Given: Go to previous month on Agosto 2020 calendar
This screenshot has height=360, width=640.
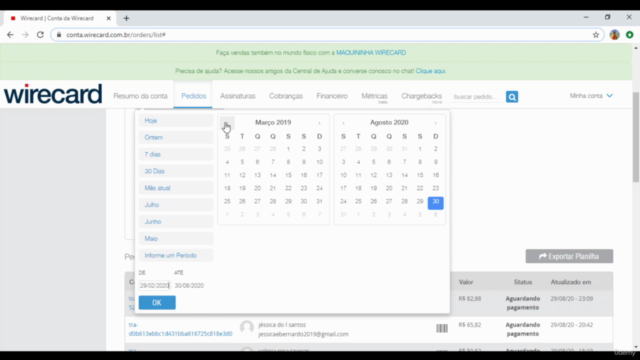Looking at the screenshot, I should [x=343, y=122].
